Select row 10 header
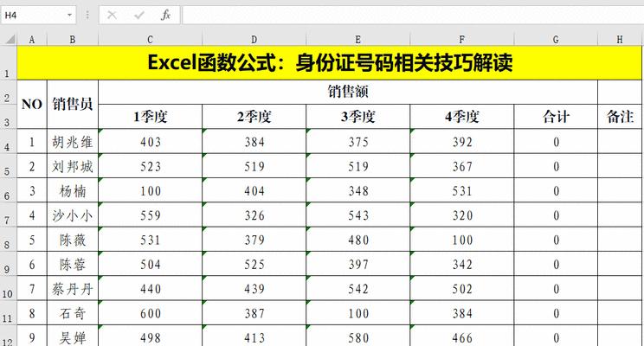The width and height of the screenshot is (644, 346). (x=8, y=288)
